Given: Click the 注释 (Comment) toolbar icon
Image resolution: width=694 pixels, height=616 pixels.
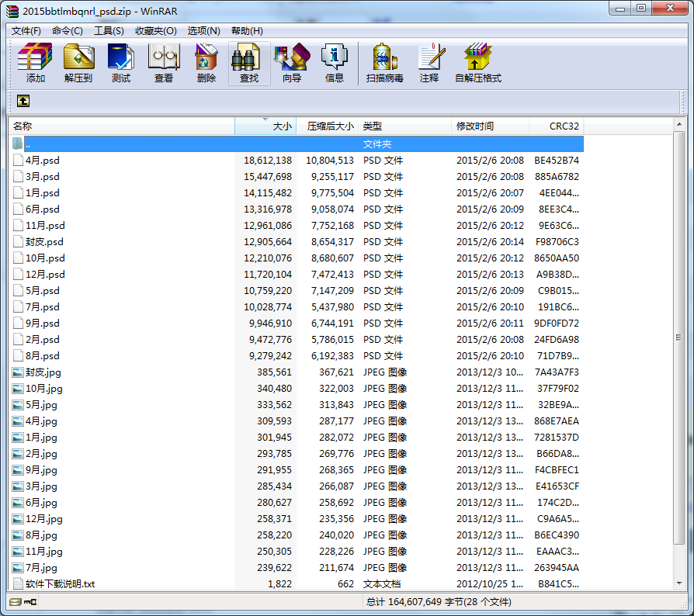Looking at the screenshot, I should click(431, 57).
